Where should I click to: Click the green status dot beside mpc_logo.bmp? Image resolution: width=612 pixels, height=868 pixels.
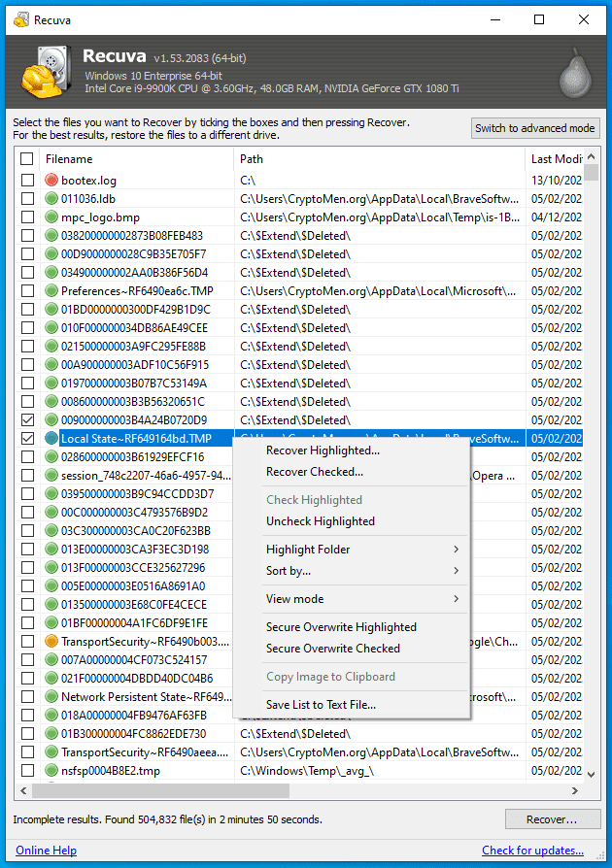pyautogui.click(x=51, y=217)
